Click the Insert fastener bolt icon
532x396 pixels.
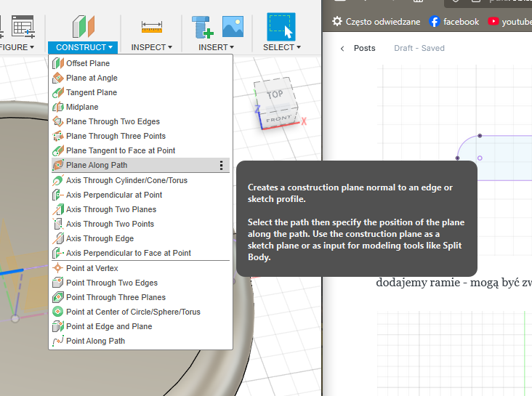coord(203,27)
